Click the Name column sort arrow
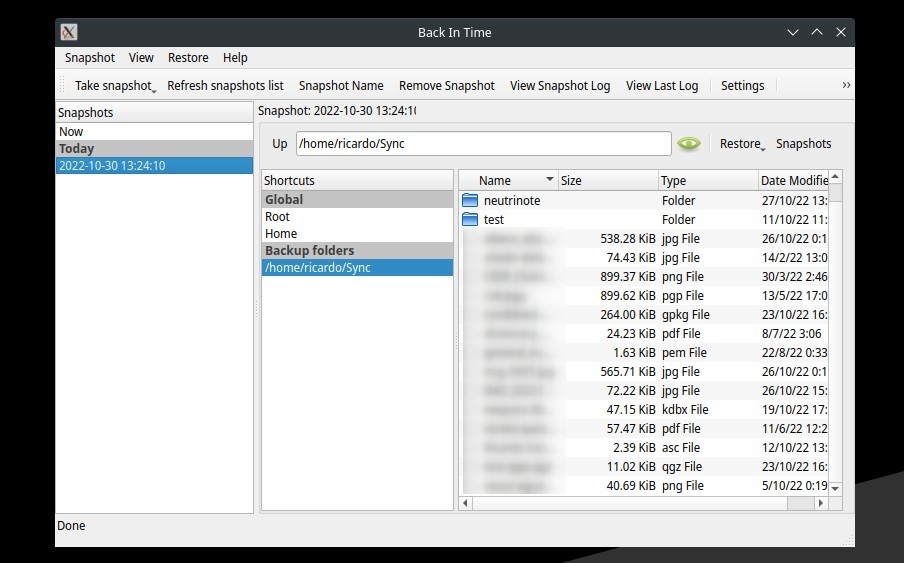Viewport: 904px width, 563px height. coord(549,179)
